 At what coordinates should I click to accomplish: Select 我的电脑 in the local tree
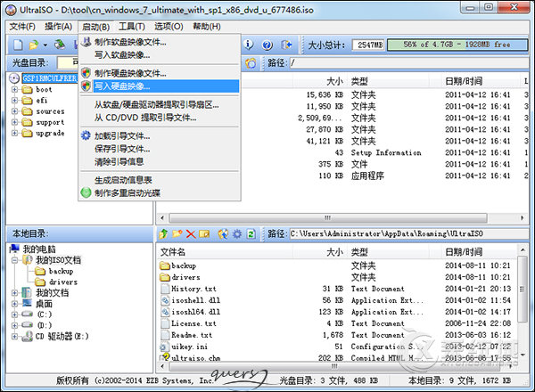(x=39, y=249)
